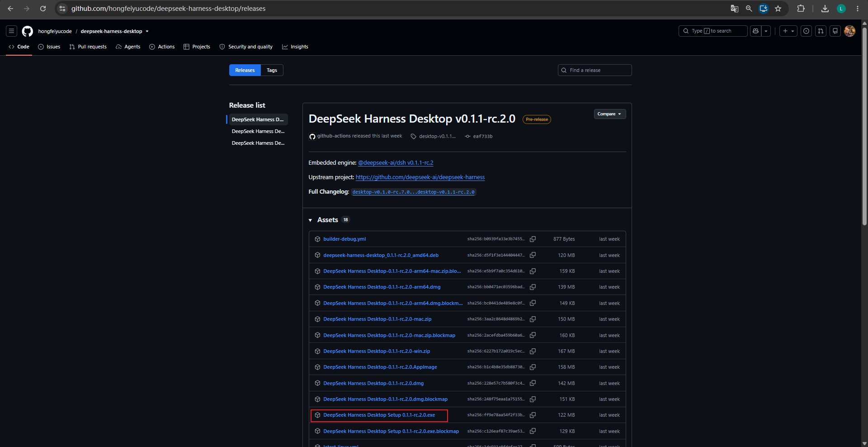The width and height of the screenshot is (868, 447).
Task: Select the Releases button
Action: (x=245, y=70)
